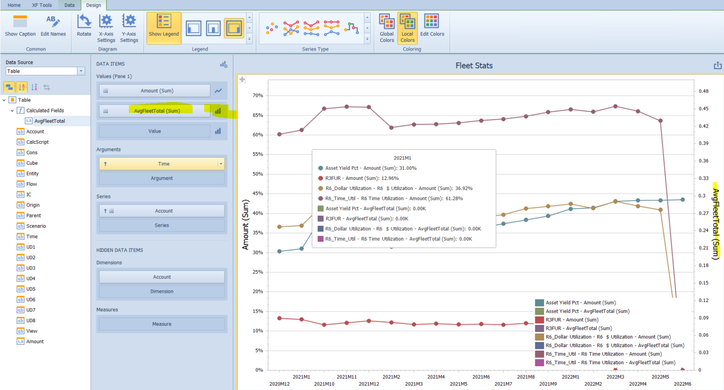This screenshot has height=390, width=724.
Task: Select the highlighted third legend position option
Action: tap(234, 28)
